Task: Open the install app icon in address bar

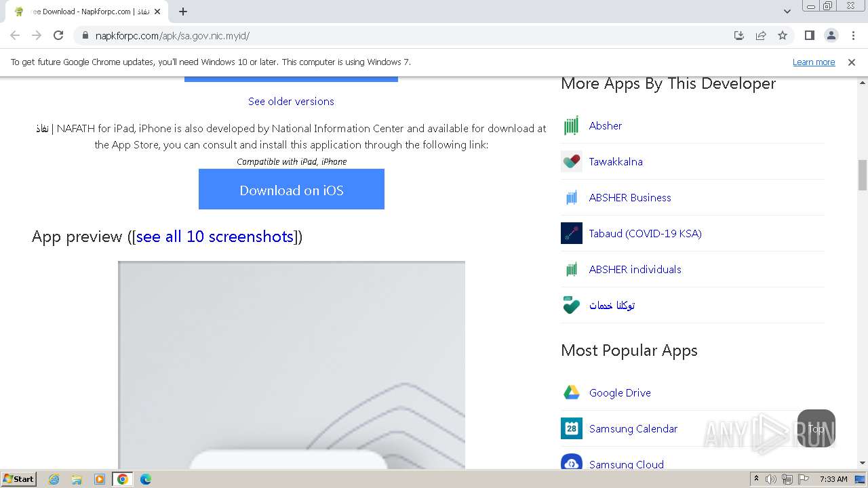Action: pyautogui.click(x=739, y=35)
